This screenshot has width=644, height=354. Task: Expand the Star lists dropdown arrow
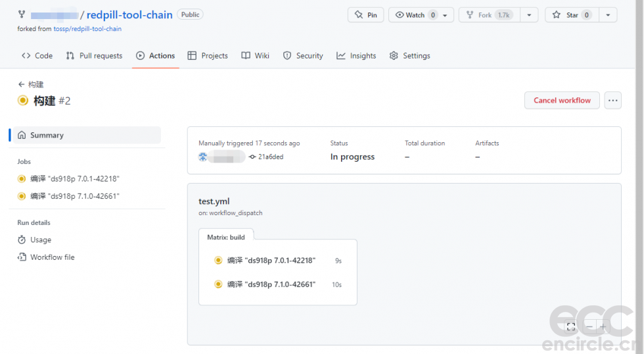(x=608, y=15)
